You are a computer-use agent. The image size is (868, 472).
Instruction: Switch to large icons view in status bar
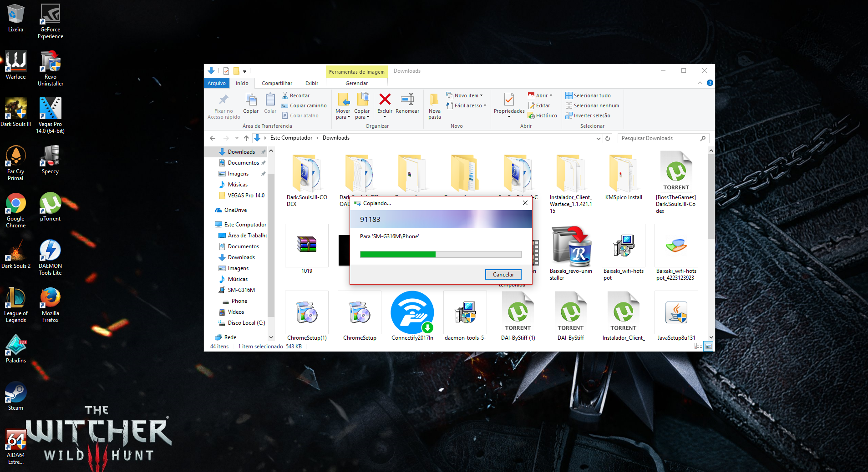[708, 346]
